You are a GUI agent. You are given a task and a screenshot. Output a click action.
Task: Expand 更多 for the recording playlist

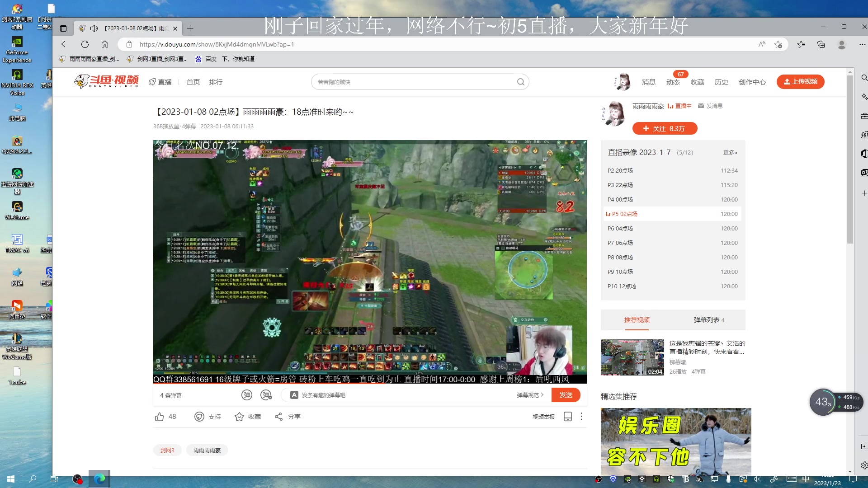click(730, 153)
